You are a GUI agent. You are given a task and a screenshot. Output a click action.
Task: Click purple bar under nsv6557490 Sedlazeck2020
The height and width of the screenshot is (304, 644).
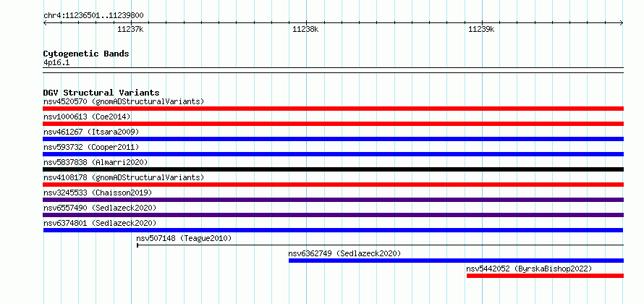click(333, 215)
